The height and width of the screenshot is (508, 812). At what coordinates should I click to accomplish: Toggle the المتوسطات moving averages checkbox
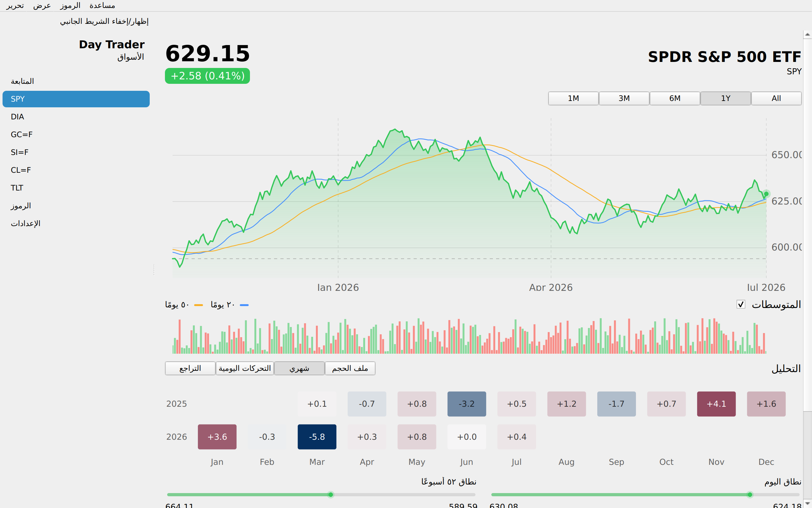(x=741, y=304)
